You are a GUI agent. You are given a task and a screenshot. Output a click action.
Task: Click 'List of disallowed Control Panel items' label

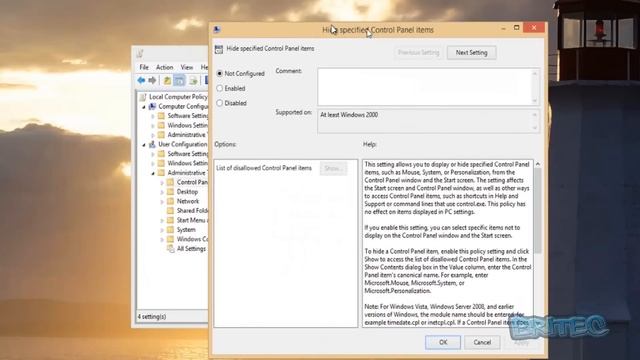click(264, 168)
